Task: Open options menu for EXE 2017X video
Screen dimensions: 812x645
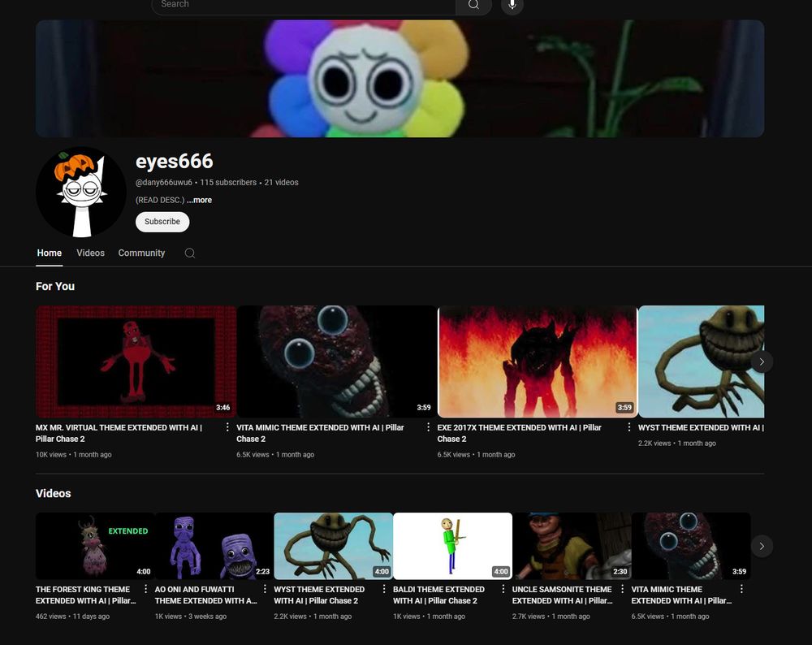Action: [629, 427]
